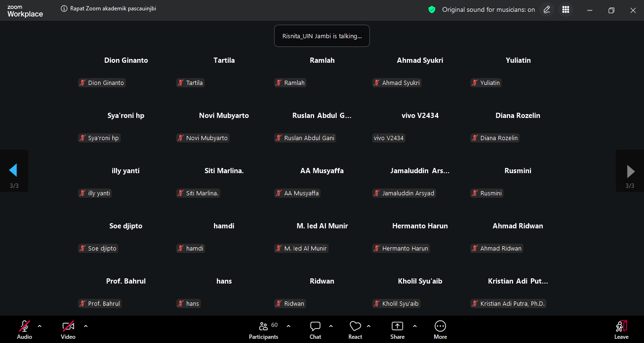Expand share options arrow beside Share
This screenshot has width=644, height=343.
click(x=415, y=326)
